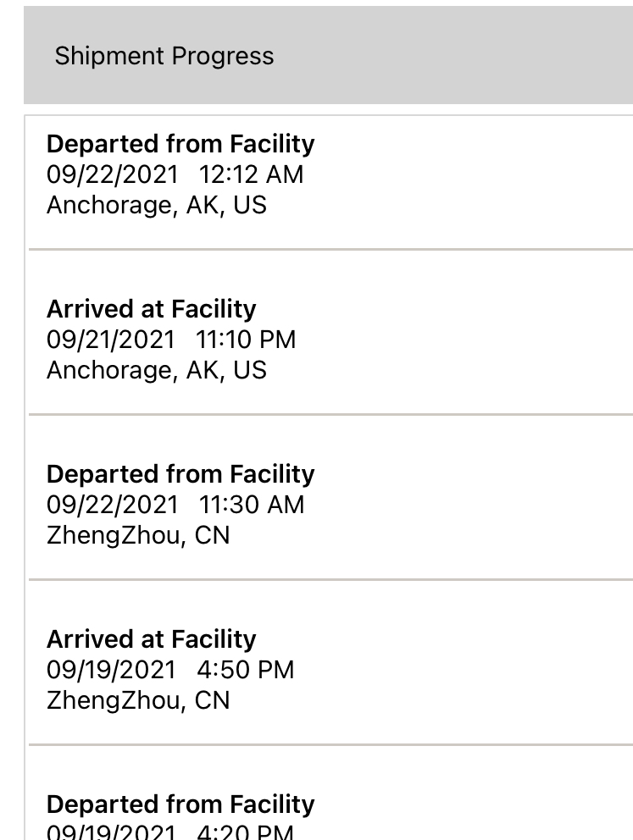This screenshot has width=633, height=840.
Task: Select the 11:30 AM departure time
Action: click(x=252, y=505)
